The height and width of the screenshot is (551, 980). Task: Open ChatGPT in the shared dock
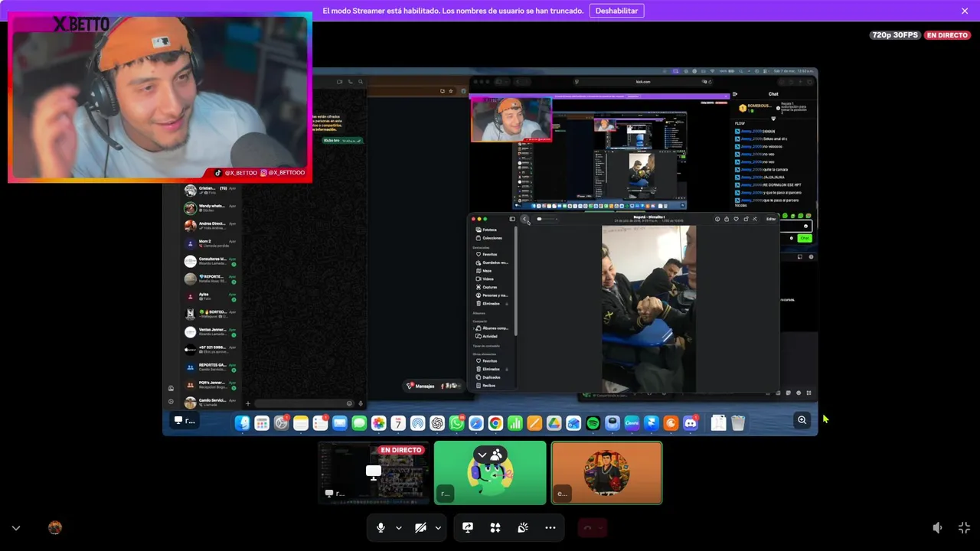tap(437, 423)
